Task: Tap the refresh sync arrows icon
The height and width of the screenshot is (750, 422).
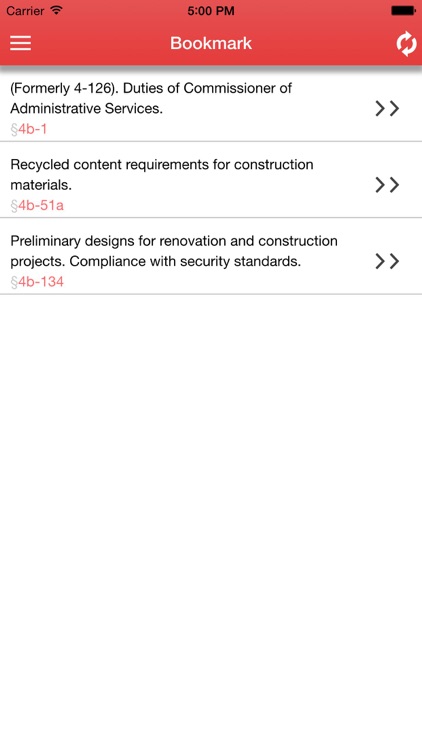Action: [406, 44]
